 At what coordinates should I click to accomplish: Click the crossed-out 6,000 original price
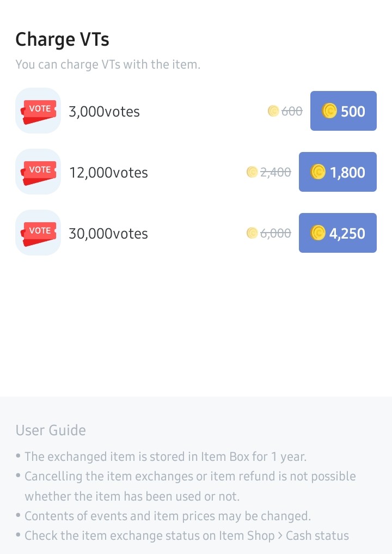point(275,233)
